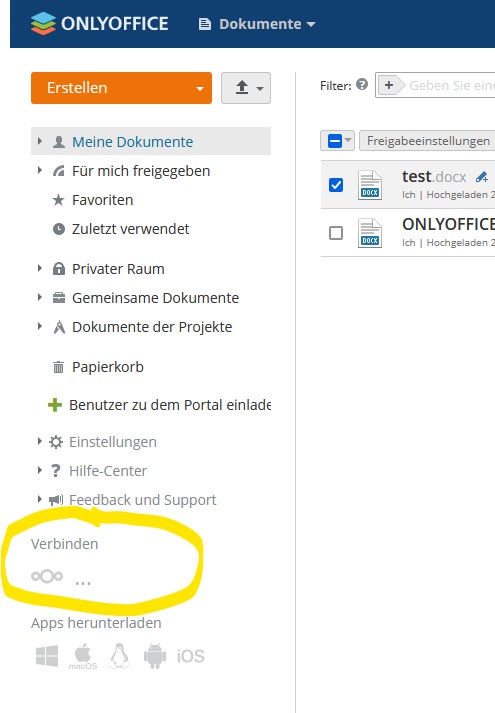
Task: Click the iOS app download icon
Action: [190, 656]
